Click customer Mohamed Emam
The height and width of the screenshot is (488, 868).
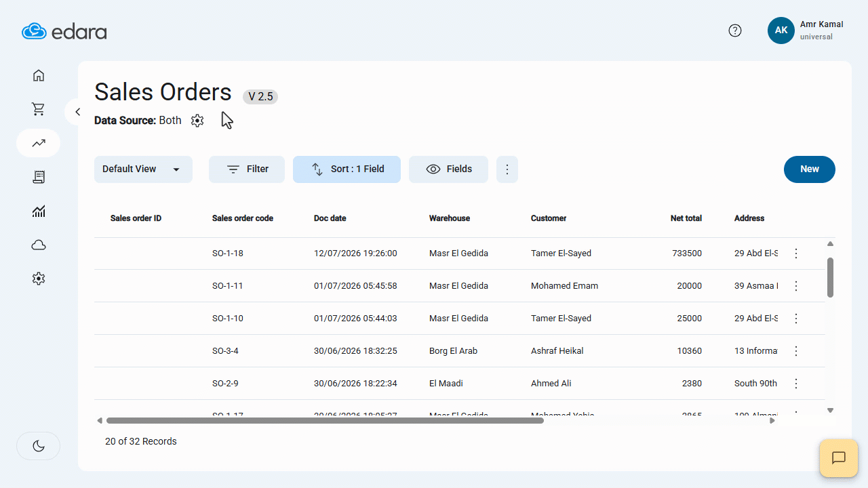click(564, 286)
